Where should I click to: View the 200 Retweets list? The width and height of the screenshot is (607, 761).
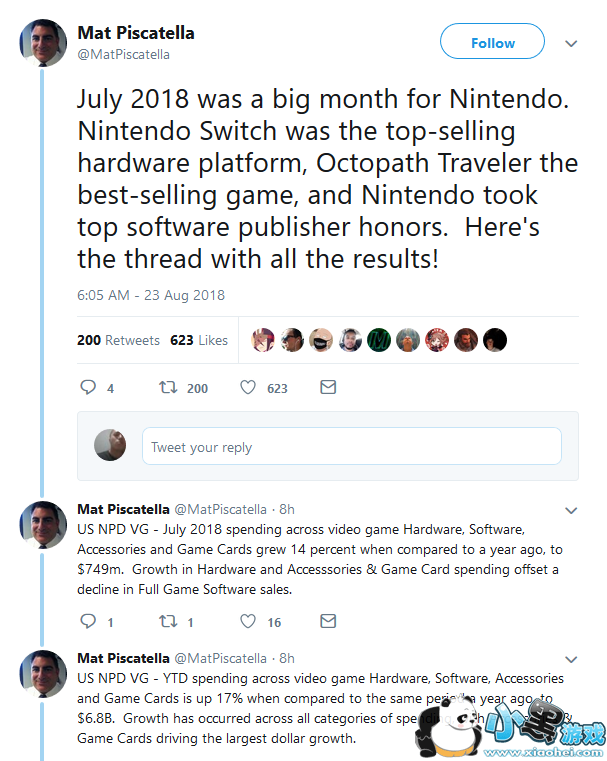[x=118, y=340]
